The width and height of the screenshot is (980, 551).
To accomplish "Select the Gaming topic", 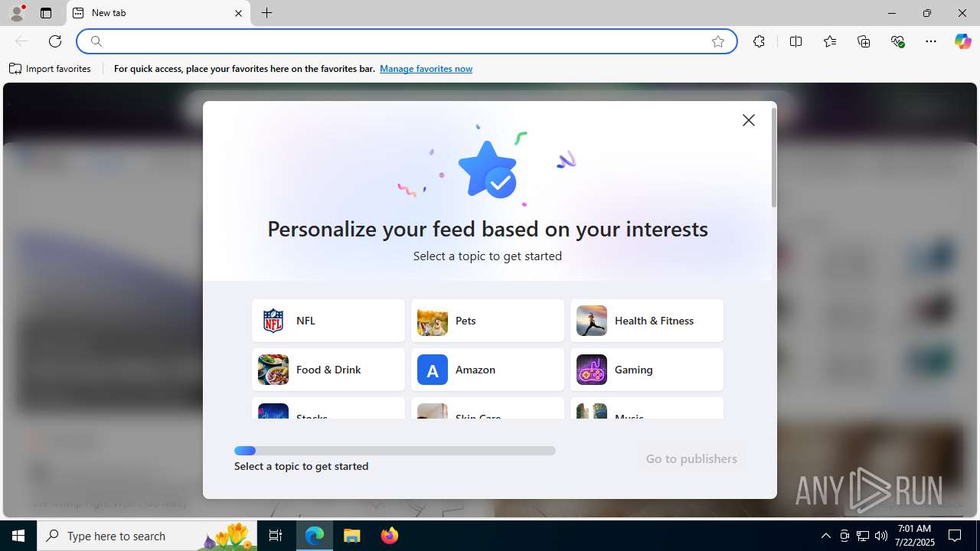I will [x=647, y=370].
